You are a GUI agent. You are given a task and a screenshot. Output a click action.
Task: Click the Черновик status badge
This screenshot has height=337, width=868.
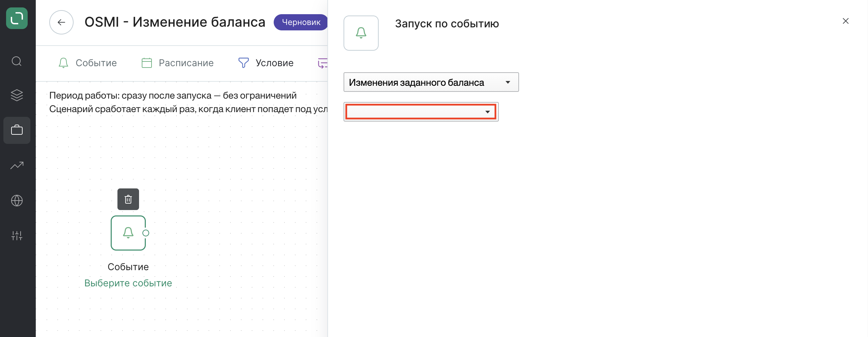click(x=301, y=22)
